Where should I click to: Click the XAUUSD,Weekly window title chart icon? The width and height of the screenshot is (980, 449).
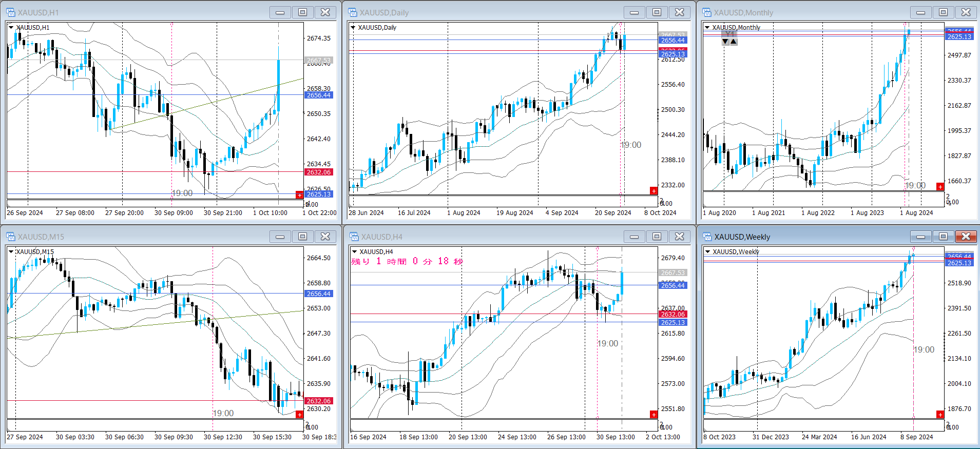707,237
